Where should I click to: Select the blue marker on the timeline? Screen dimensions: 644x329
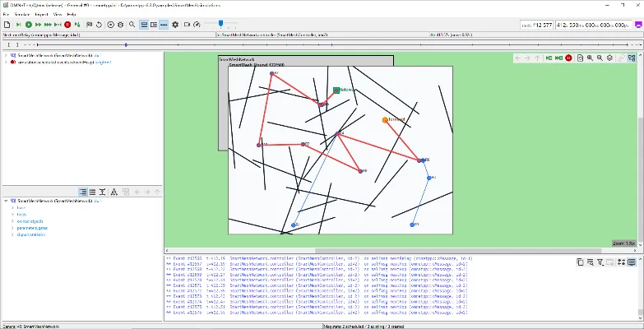(126, 44)
